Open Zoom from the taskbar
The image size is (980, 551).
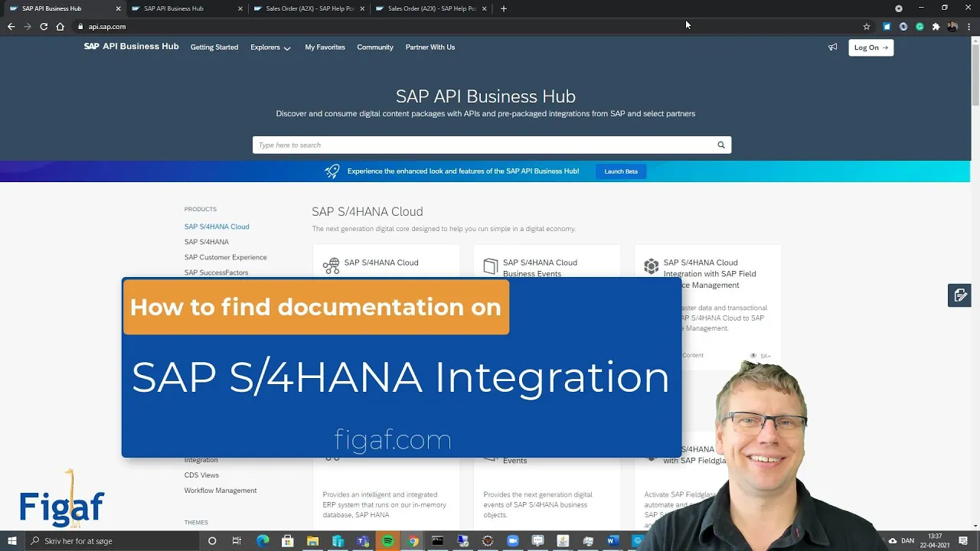(x=513, y=541)
